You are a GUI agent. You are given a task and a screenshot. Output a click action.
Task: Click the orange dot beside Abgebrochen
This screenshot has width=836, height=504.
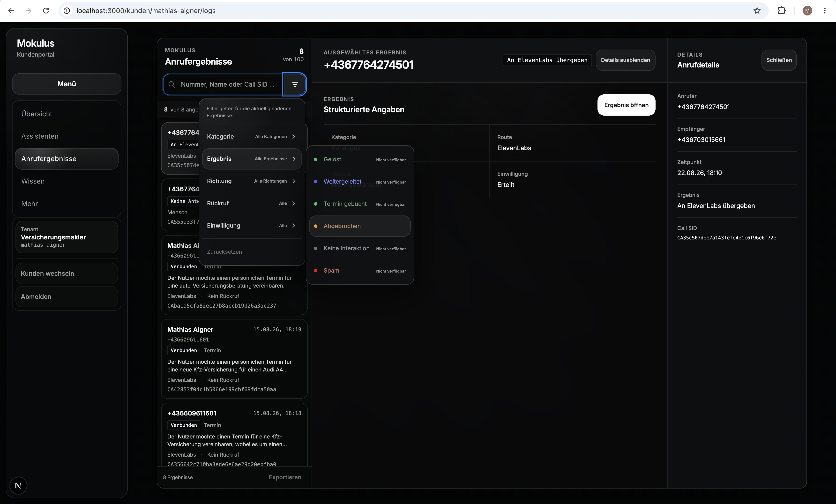pyautogui.click(x=315, y=226)
